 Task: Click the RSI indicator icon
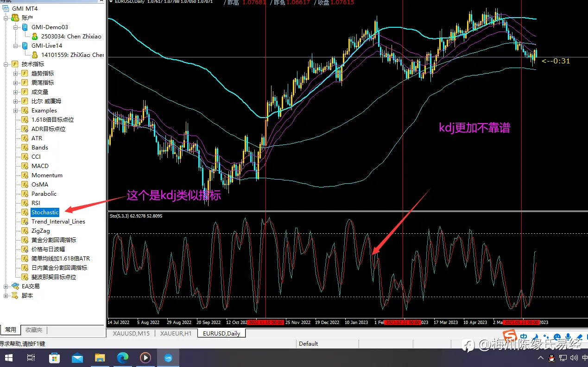tap(25, 203)
